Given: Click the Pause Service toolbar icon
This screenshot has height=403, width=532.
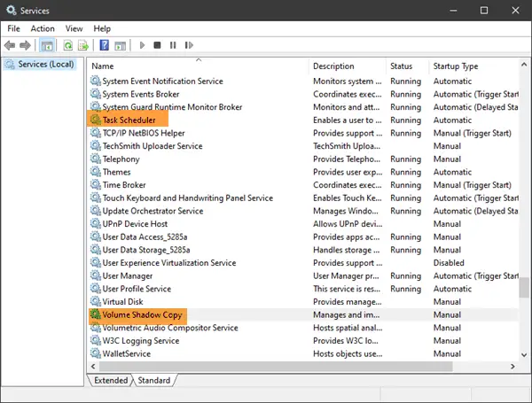Looking at the screenshot, I should click(173, 45).
